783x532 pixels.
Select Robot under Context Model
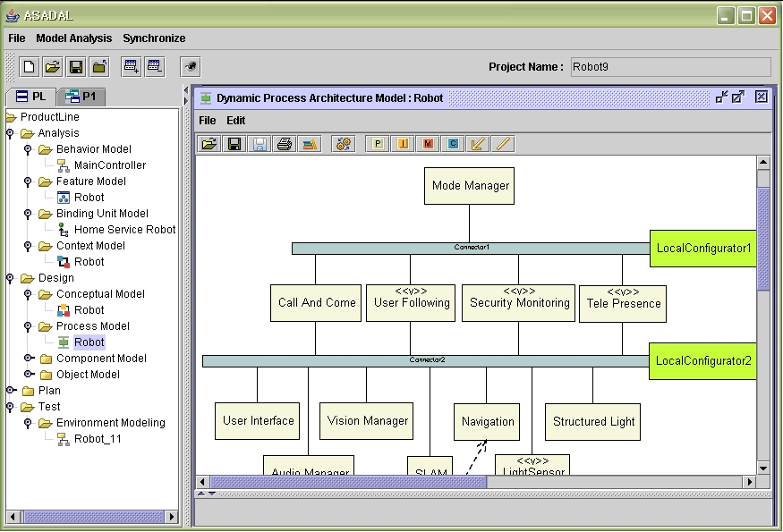pyautogui.click(x=89, y=262)
